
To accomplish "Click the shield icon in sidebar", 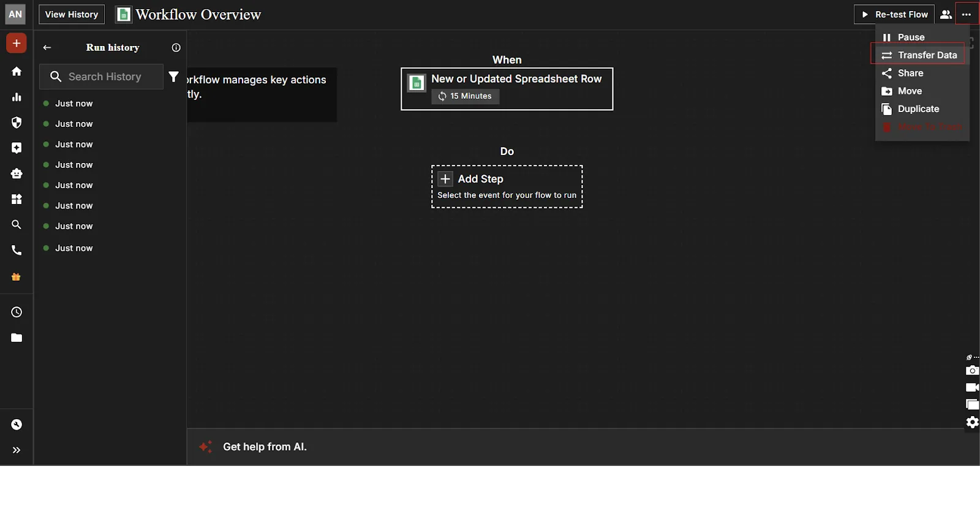I will pyautogui.click(x=17, y=123).
